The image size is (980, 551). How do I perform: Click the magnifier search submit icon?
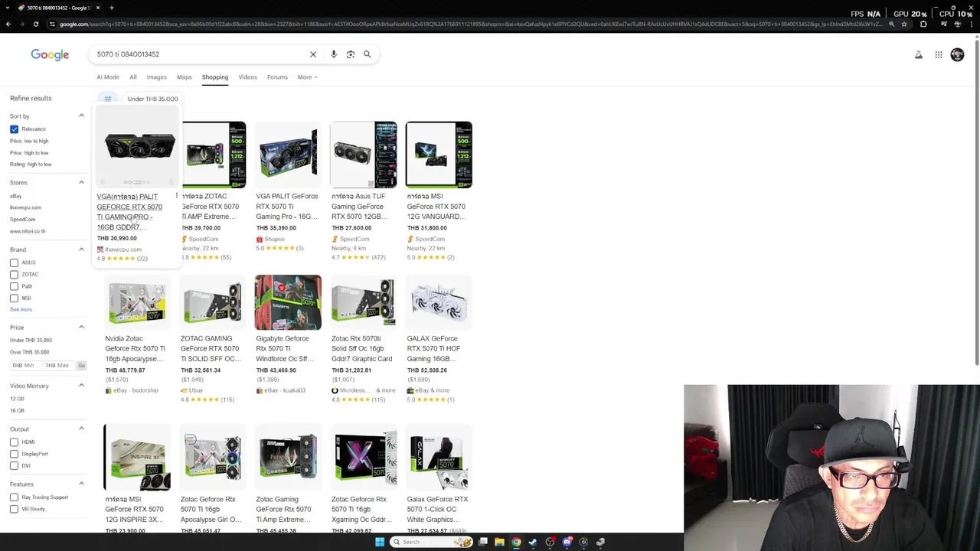tap(367, 54)
